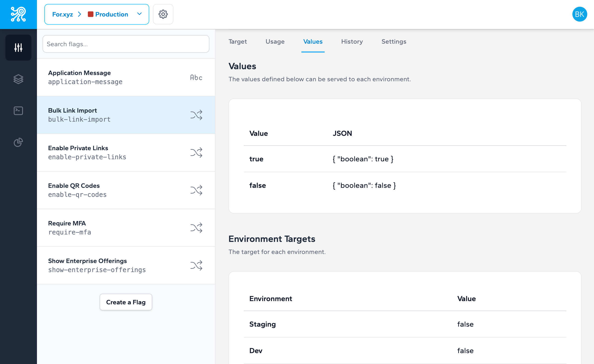Open the Settings tab for the flag

click(394, 41)
